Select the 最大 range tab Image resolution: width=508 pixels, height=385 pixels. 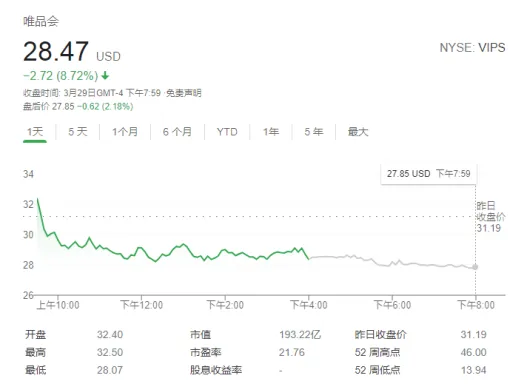pyautogui.click(x=358, y=132)
